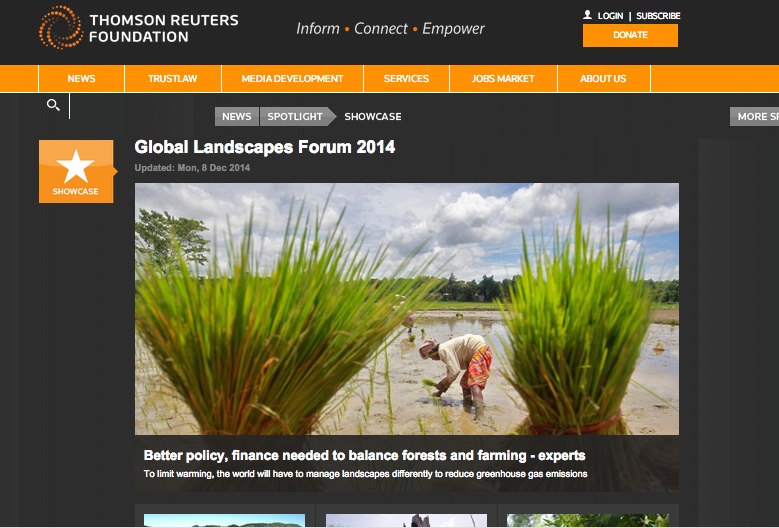Click the orange star Showcase badge
779x528 pixels.
coord(76,171)
